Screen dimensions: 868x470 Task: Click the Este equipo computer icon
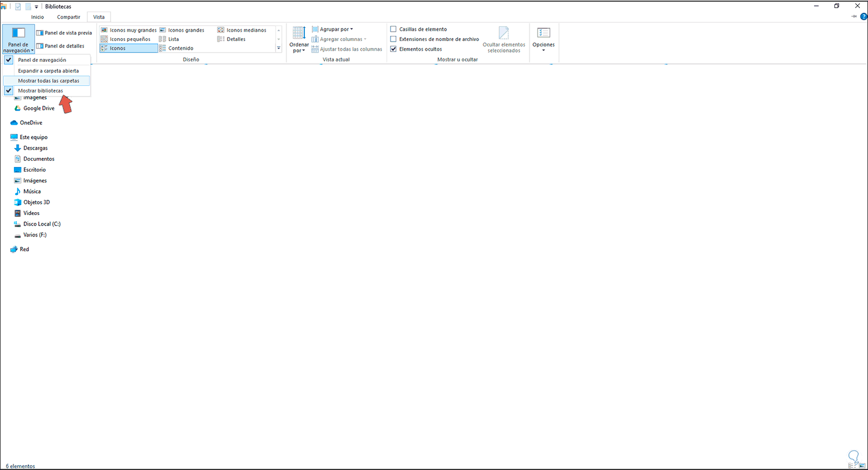coord(14,137)
